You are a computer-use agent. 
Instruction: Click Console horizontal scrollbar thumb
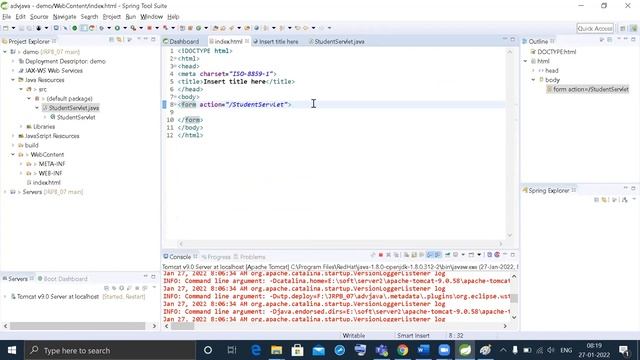182,326
